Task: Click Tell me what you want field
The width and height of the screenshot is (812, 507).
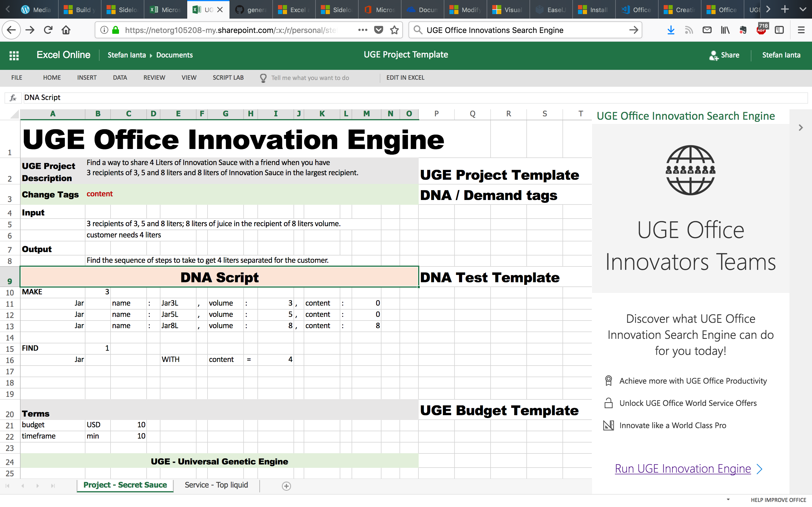Action: coord(310,78)
